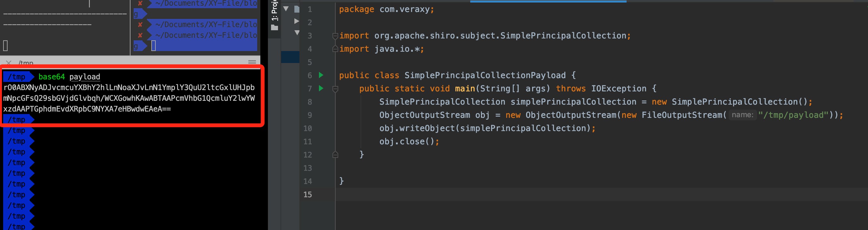
Task: Open the terminal pane hamburger menu
Action: 252,62
